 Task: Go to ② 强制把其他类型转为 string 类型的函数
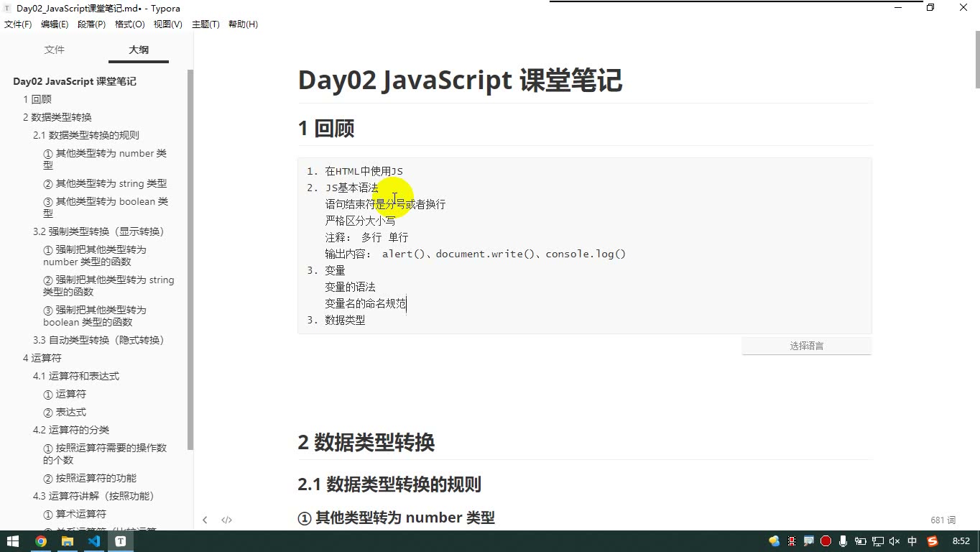click(x=108, y=285)
